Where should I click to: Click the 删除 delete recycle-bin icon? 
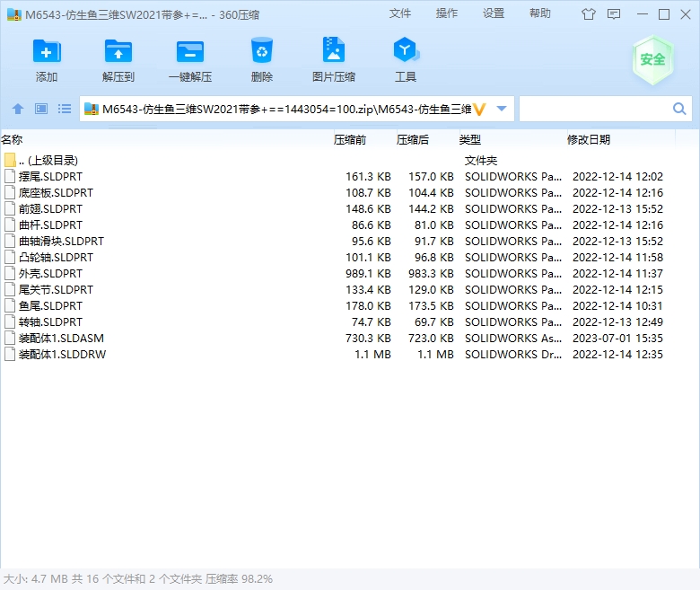(x=262, y=50)
